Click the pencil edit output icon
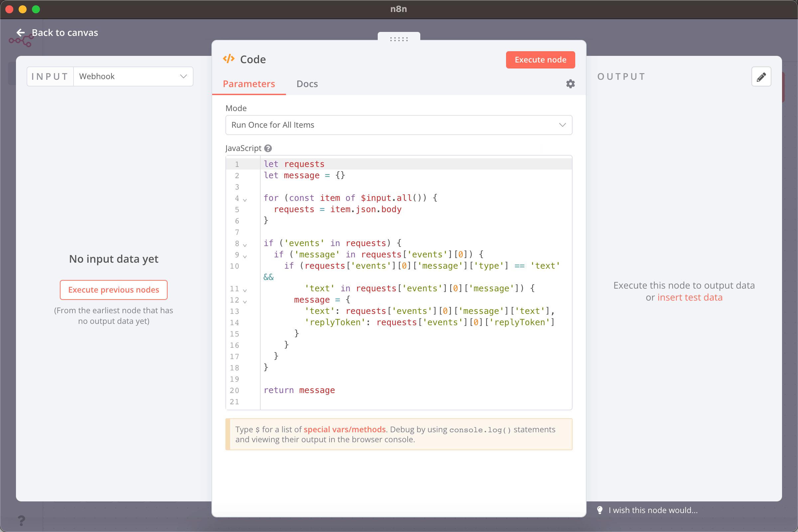 point(761,77)
